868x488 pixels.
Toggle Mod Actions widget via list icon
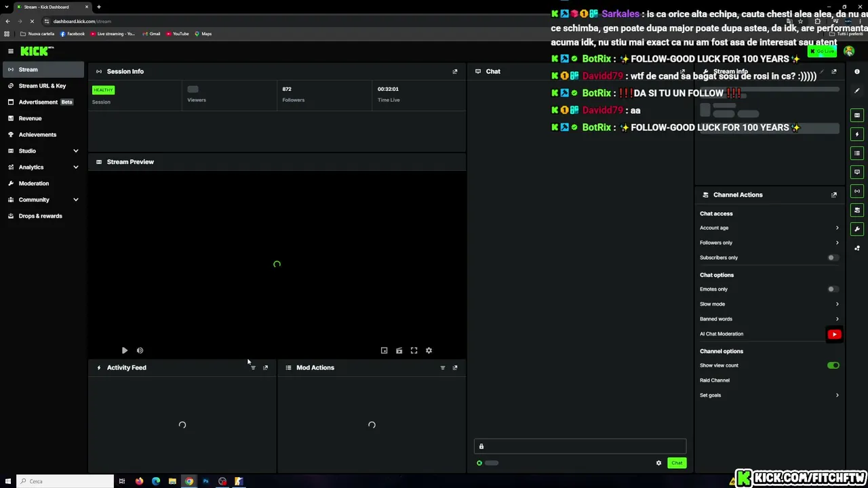pyautogui.click(x=857, y=153)
